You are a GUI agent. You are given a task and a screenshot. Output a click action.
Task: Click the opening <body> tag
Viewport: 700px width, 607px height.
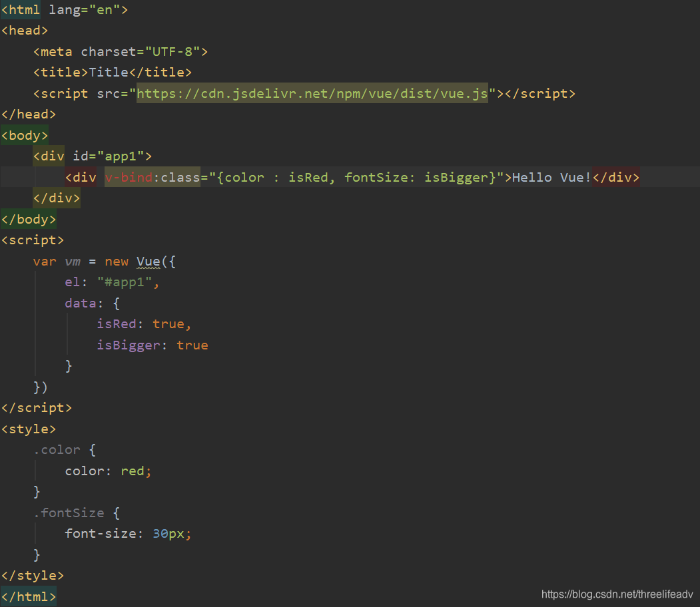(x=25, y=135)
